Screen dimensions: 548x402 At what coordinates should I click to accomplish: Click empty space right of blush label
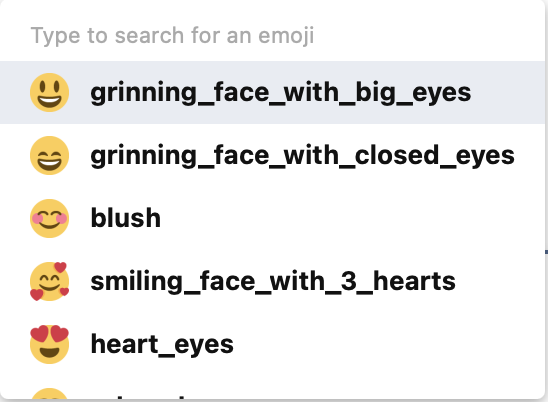(x=349, y=218)
